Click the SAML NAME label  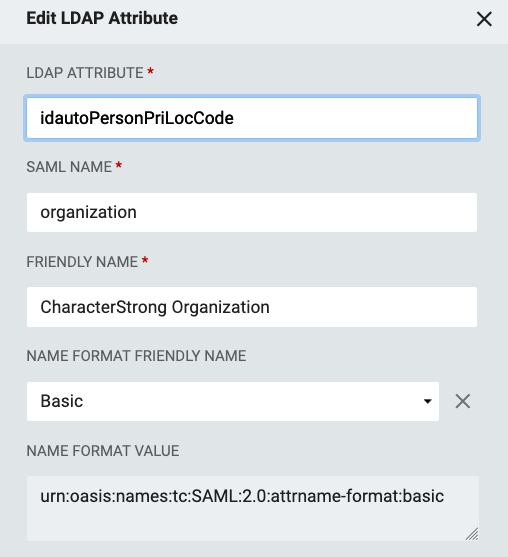click(x=69, y=167)
